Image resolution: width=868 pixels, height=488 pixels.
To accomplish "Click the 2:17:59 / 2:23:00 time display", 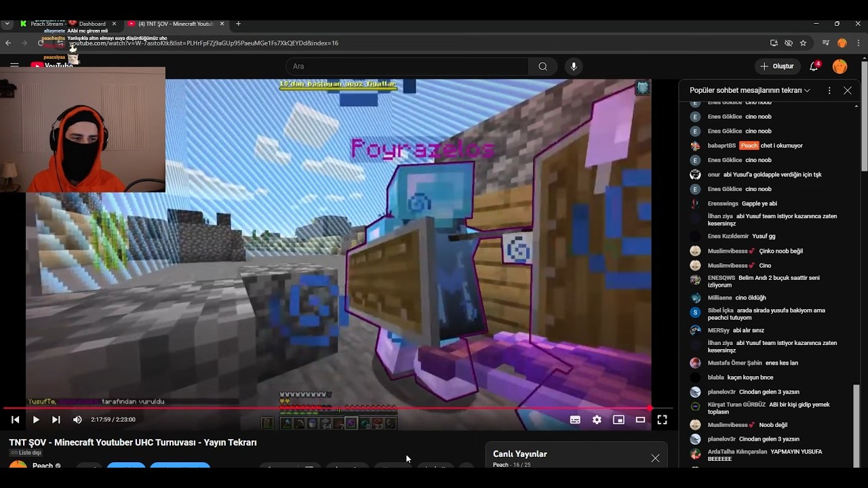I will pos(113,420).
